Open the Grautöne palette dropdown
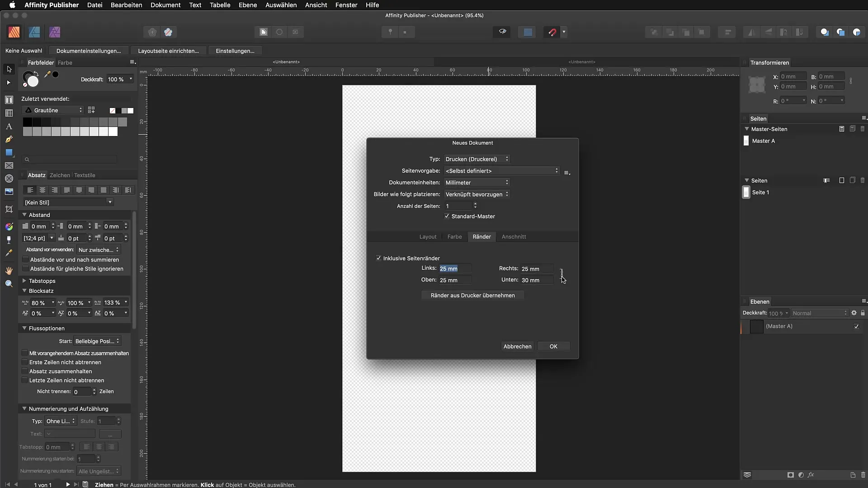 pos(53,110)
